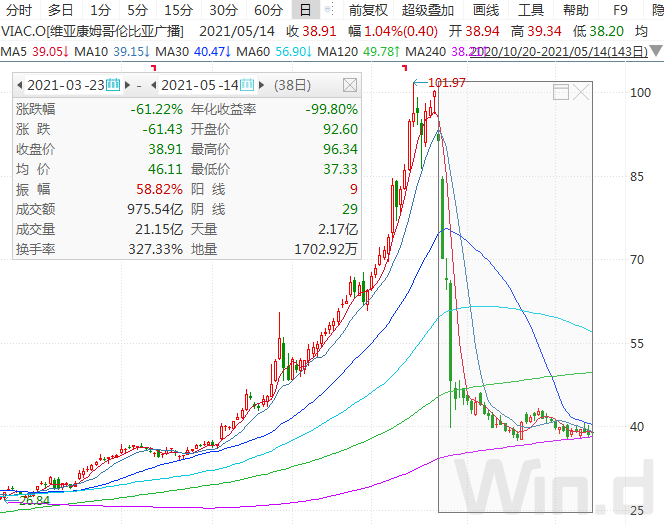Click the MA10 39.15 indicator label
The height and width of the screenshot is (525, 664).
[112, 51]
